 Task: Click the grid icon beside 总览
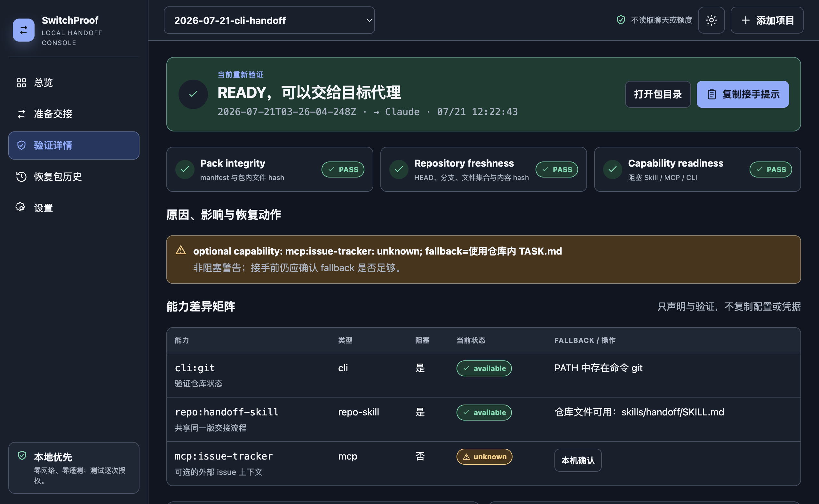(21, 83)
